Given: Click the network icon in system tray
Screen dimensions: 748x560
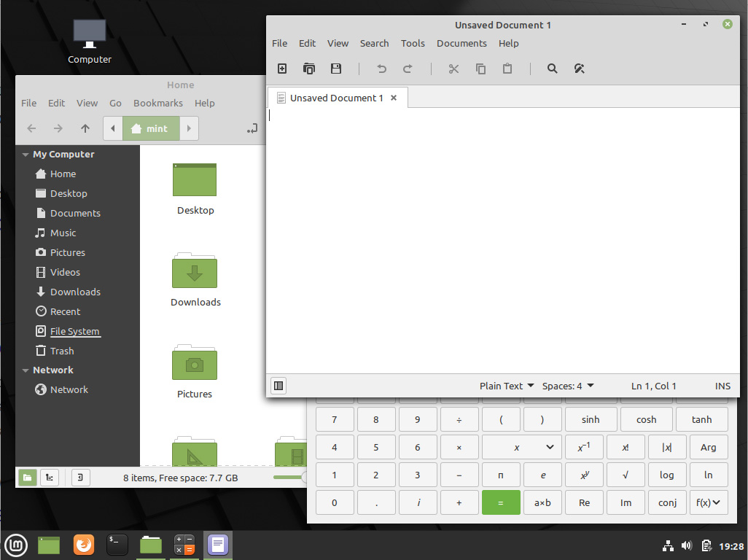Looking at the screenshot, I should pyautogui.click(x=668, y=545).
